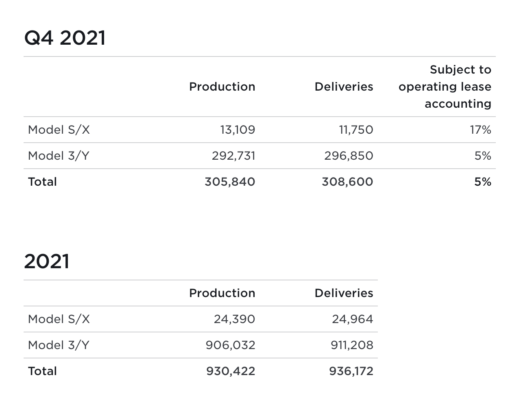Select the 292,731 production figure

pos(233,156)
